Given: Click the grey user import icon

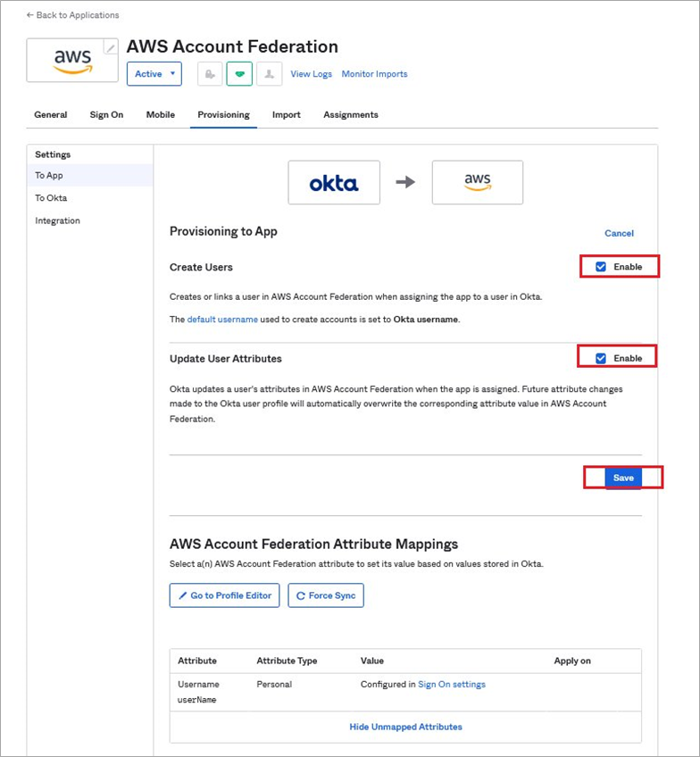Looking at the screenshot, I should click(270, 74).
